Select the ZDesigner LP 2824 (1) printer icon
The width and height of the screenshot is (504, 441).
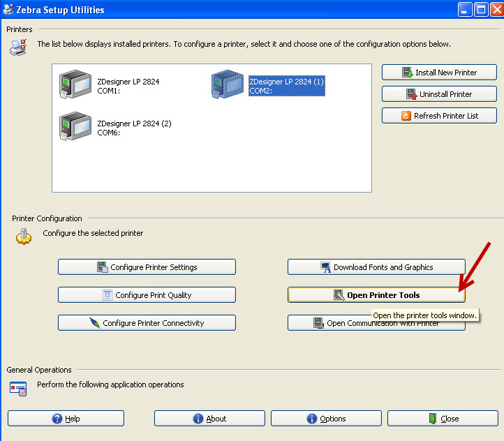tap(228, 86)
